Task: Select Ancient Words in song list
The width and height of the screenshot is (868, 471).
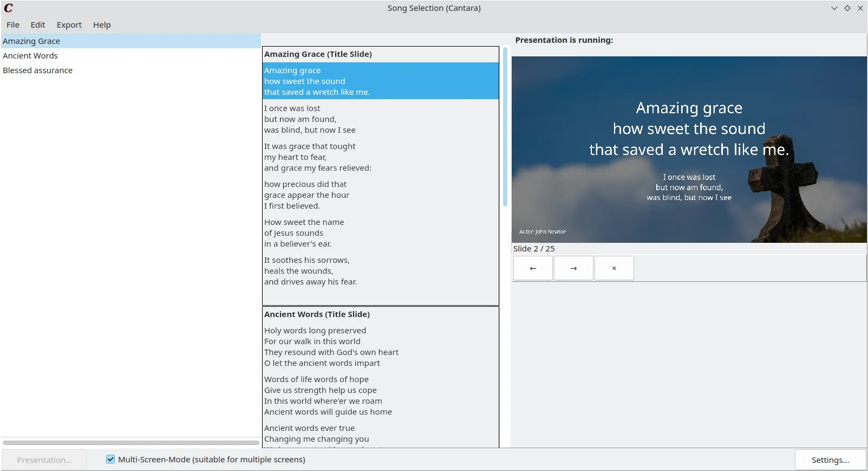Action: (x=130, y=56)
